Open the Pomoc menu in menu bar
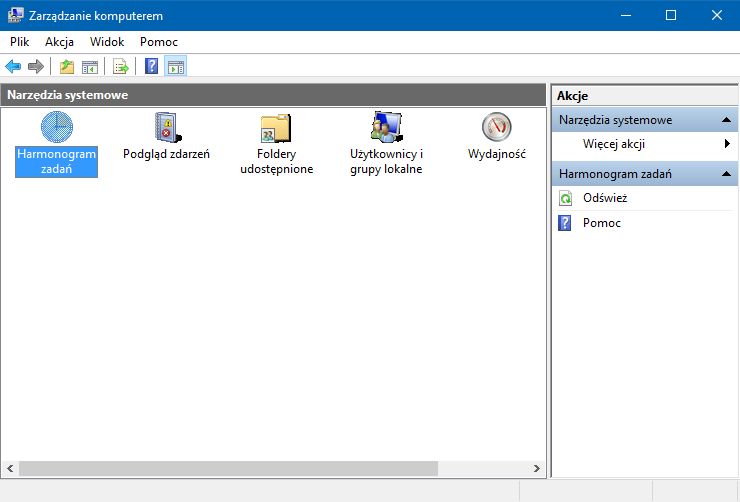The image size is (740, 502). [x=159, y=42]
